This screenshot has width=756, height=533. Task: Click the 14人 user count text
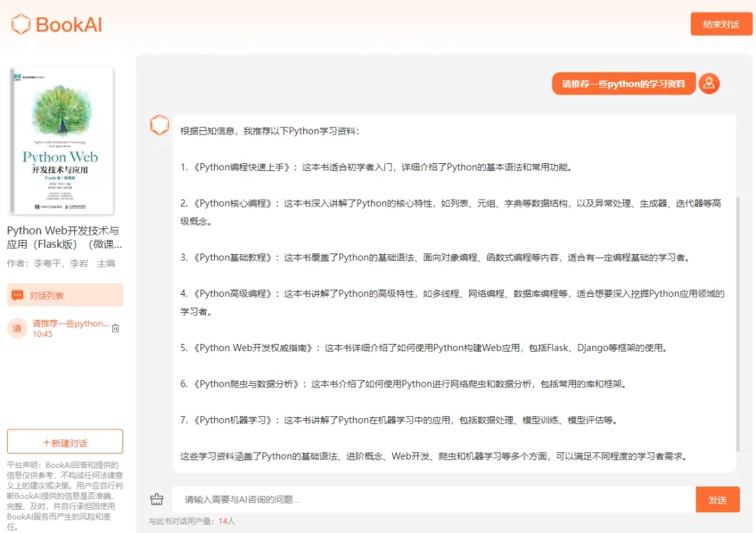pyautogui.click(x=227, y=521)
